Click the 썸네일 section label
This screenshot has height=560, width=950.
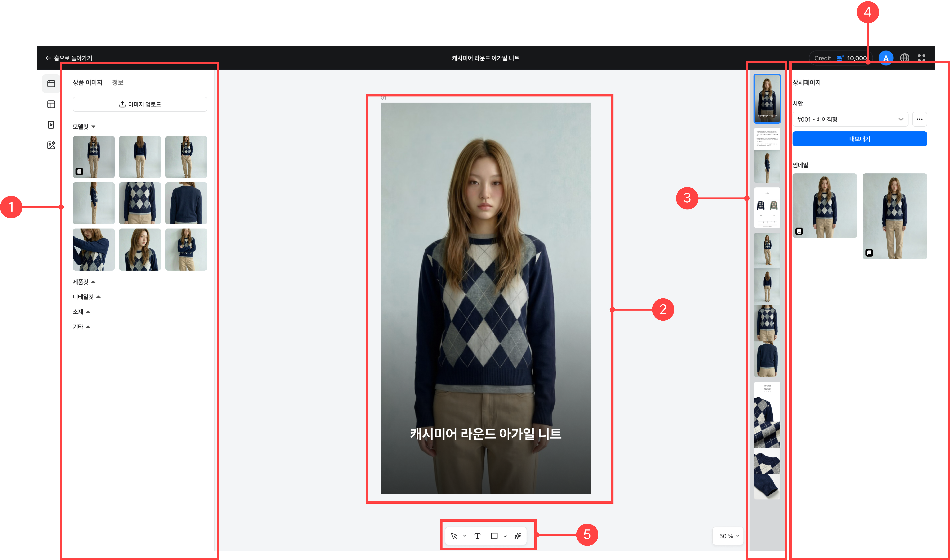coord(800,165)
